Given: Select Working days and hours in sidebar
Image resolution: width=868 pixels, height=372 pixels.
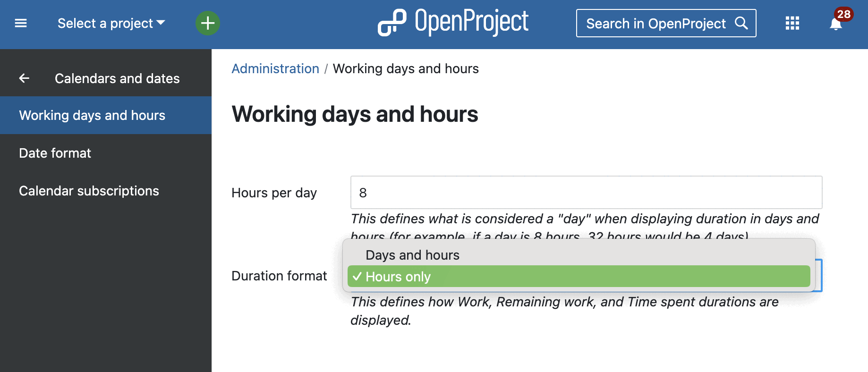Looking at the screenshot, I should tap(92, 115).
